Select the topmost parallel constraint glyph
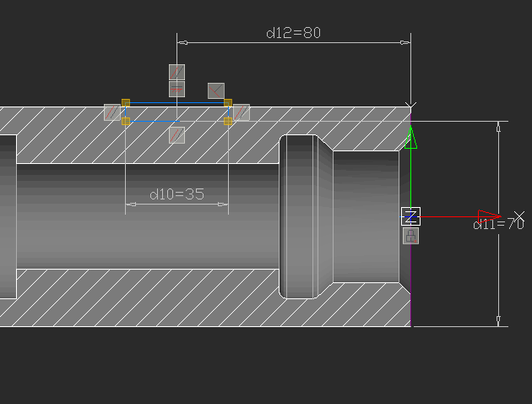This screenshot has height=404, width=532. click(x=176, y=72)
